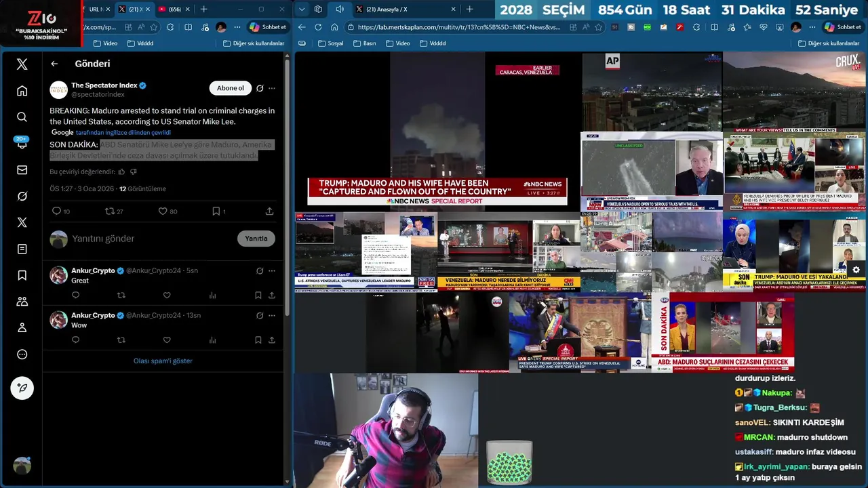Click home button in right browser window
Screen dimensions: 868x488
[334, 27]
